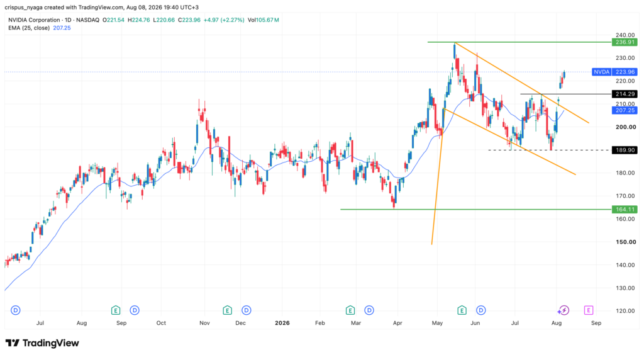
Task: Click the close value C223.96
Action: click(189, 20)
